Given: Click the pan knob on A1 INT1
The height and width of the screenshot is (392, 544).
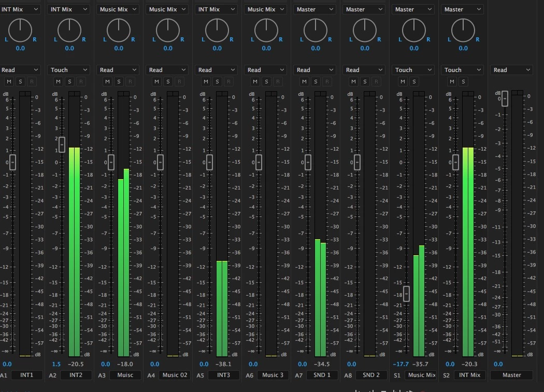Looking at the screenshot, I should pyautogui.click(x=20, y=30).
